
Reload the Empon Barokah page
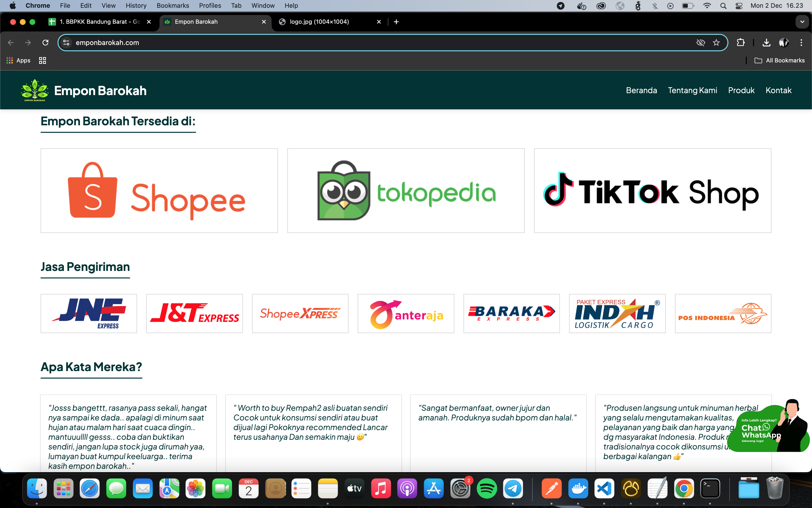coord(45,43)
